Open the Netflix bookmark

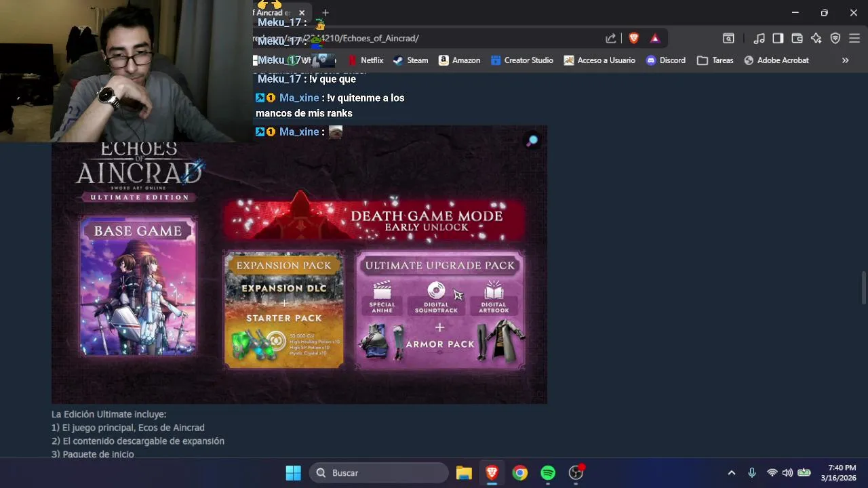[x=366, y=60]
